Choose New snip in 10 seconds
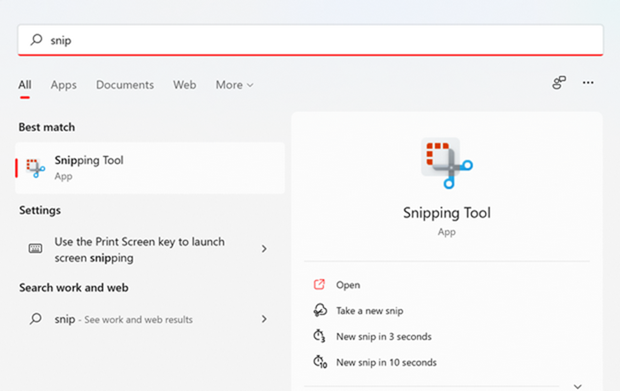The image size is (620, 391). (386, 362)
